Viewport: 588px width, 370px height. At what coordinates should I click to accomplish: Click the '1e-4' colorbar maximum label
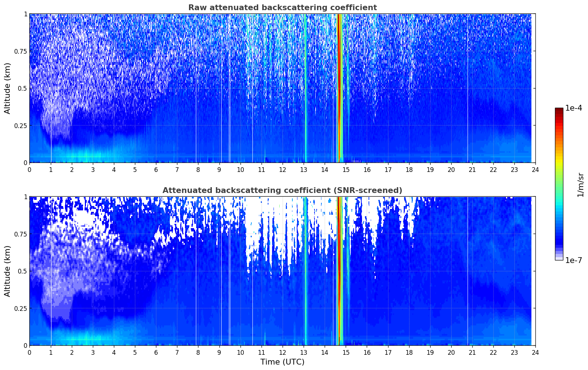tap(573, 108)
